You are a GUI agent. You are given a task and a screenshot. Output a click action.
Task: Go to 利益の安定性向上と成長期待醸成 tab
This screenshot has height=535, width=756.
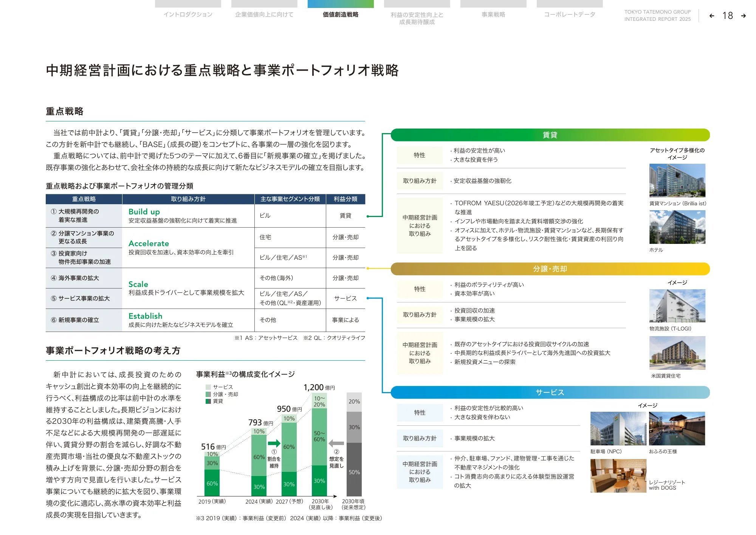coord(417,18)
